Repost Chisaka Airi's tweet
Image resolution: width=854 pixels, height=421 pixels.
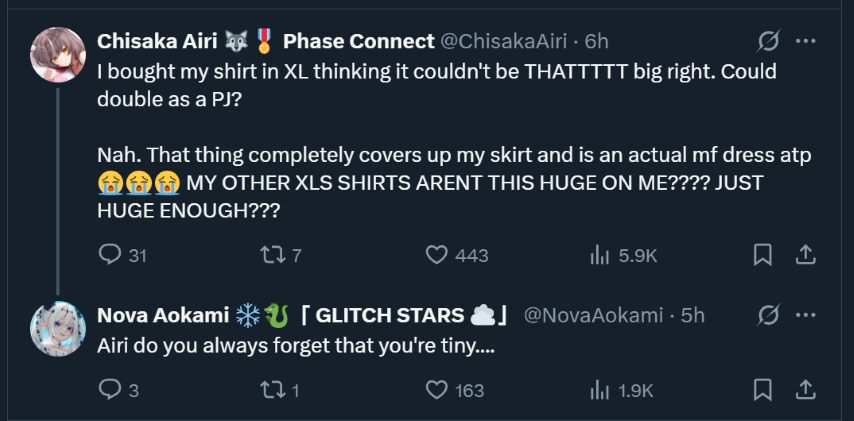pos(272,255)
